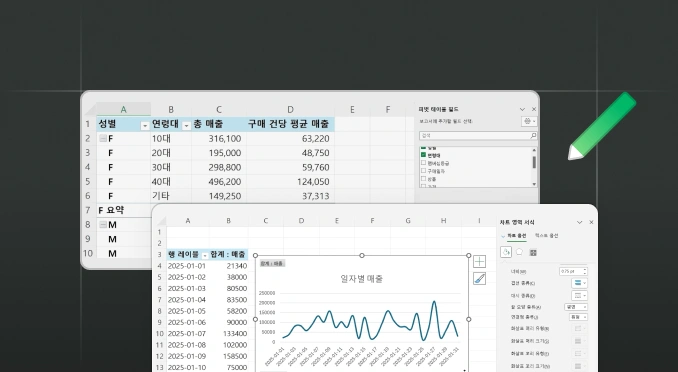
Task: Open the 연결점 종류 join type dropdown
Action: tap(578, 317)
